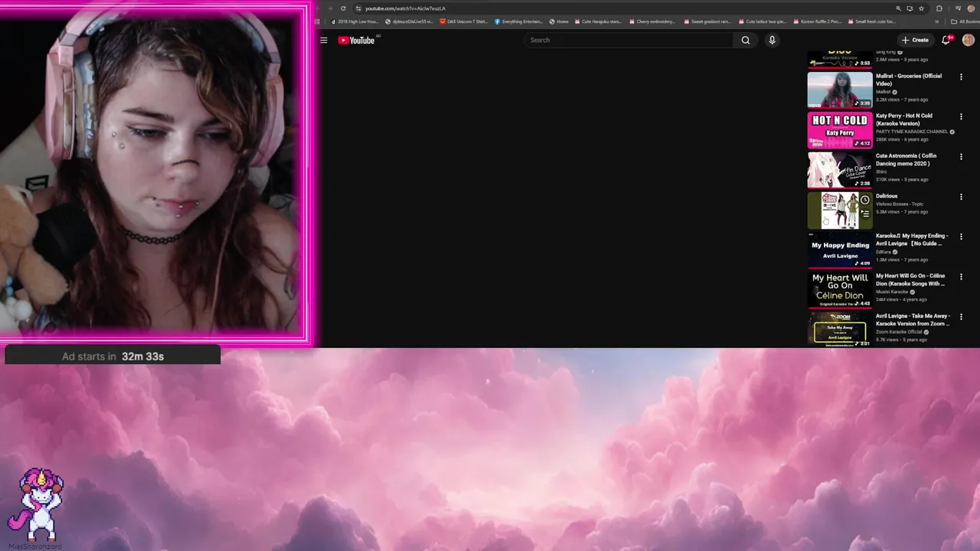The image size is (980, 551).
Task: Reload the page in the browser
Action: (343, 8)
